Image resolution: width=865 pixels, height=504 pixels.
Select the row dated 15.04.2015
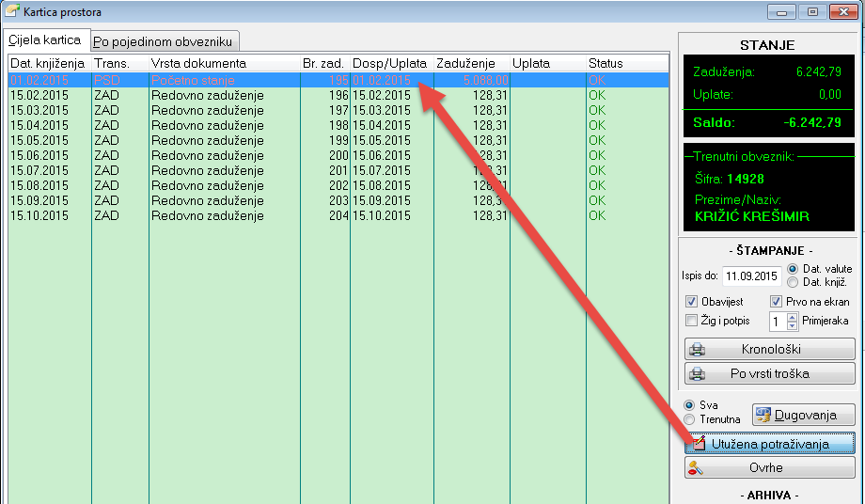[x=338, y=125]
